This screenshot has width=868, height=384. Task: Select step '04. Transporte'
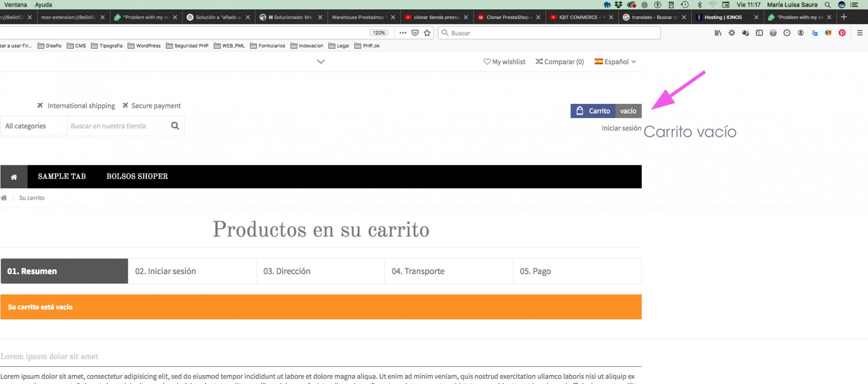click(448, 271)
